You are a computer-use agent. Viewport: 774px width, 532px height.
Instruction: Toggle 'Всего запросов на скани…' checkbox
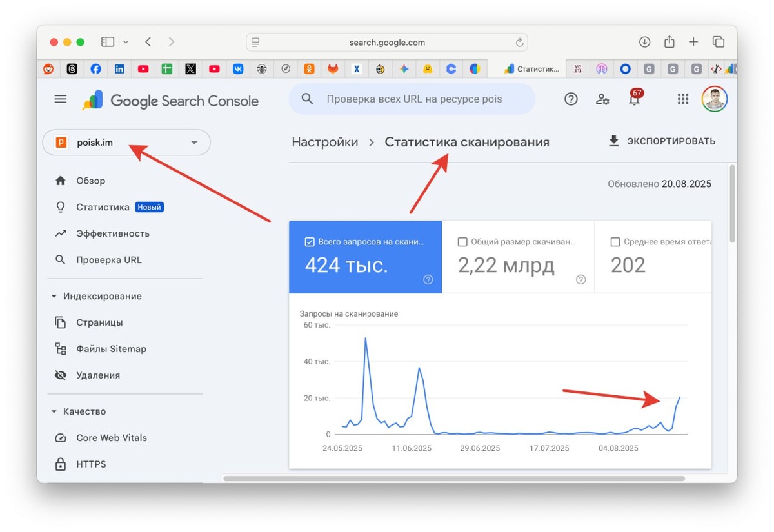[309, 242]
